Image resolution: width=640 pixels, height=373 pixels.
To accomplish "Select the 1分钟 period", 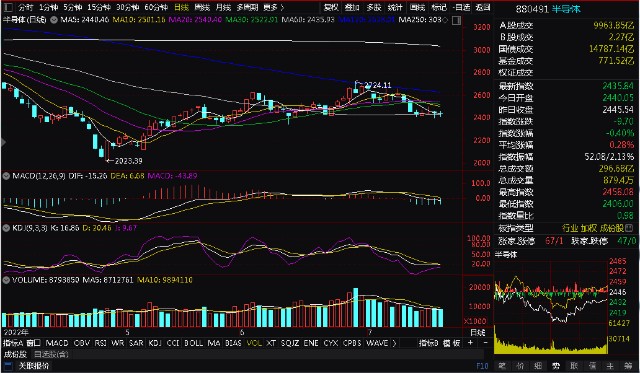I will [49, 7].
